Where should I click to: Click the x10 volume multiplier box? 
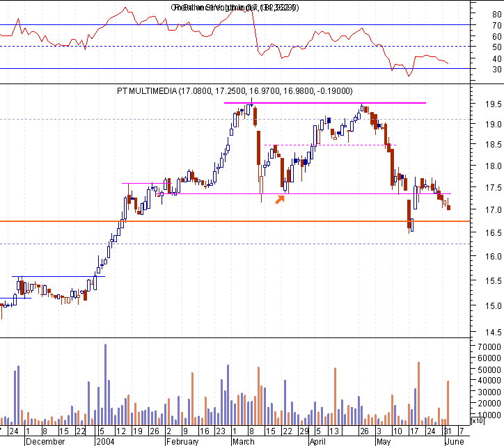(x=478, y=421)
